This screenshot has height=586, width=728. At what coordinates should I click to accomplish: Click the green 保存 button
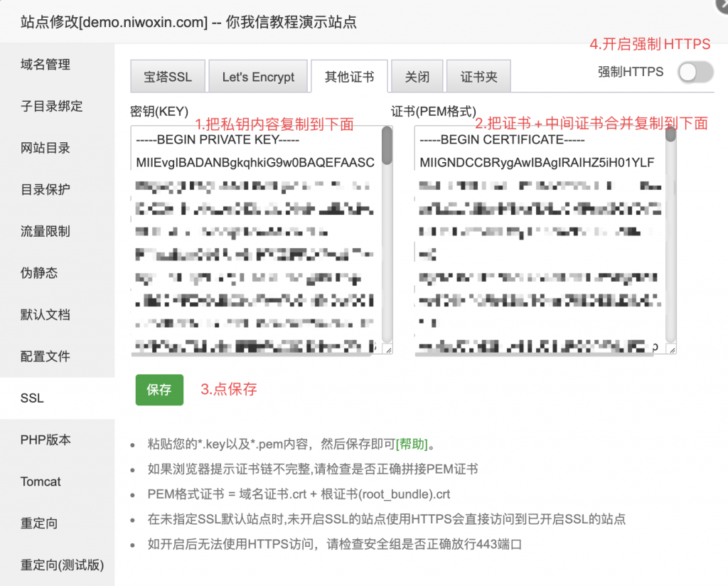(159, 390)
